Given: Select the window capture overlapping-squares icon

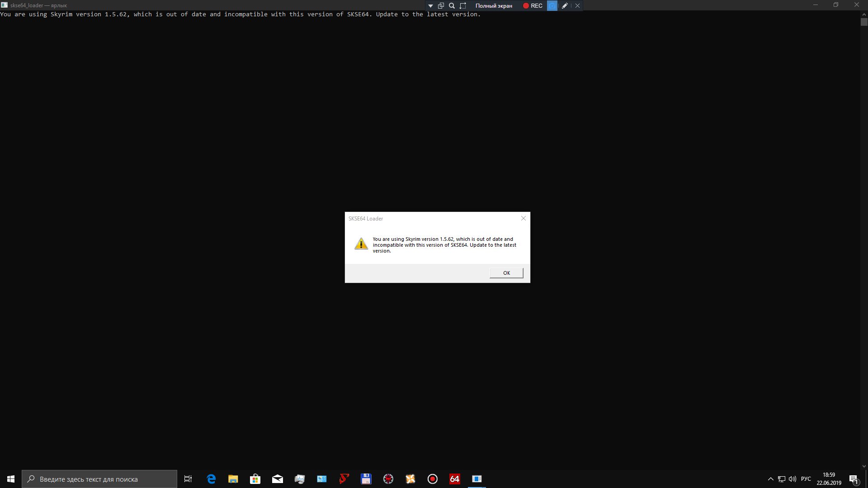Looking at the screenshot, I should (441, 6).
